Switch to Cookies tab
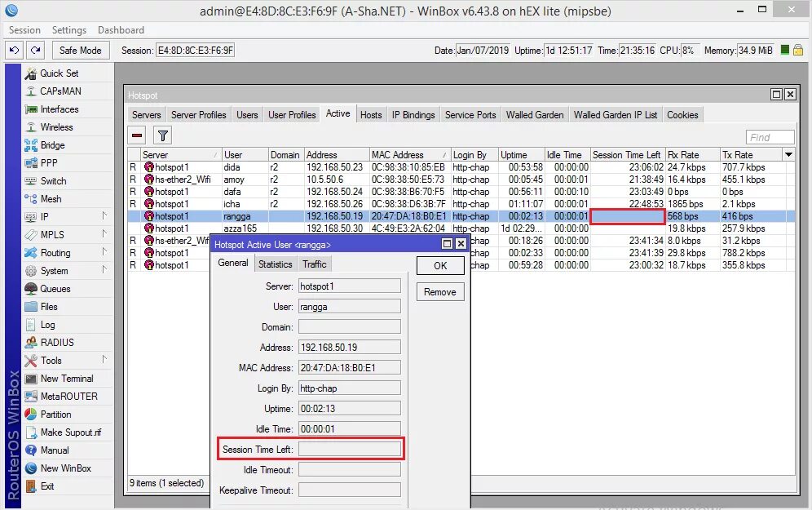 (682, 115)
